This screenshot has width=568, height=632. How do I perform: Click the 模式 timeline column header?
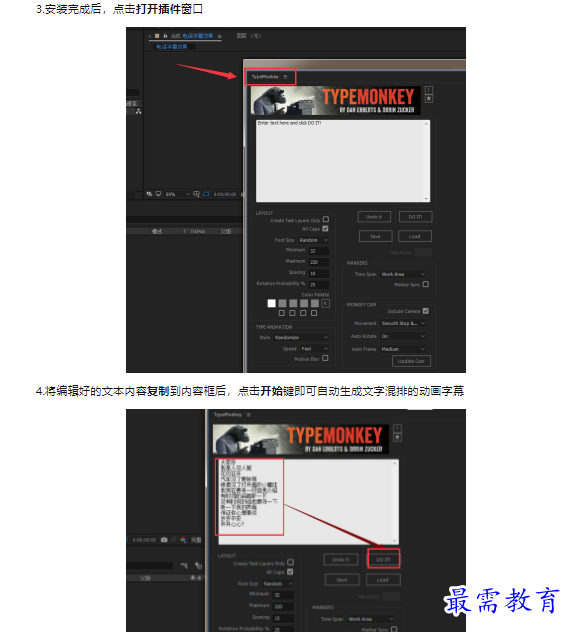click(156, 231)
